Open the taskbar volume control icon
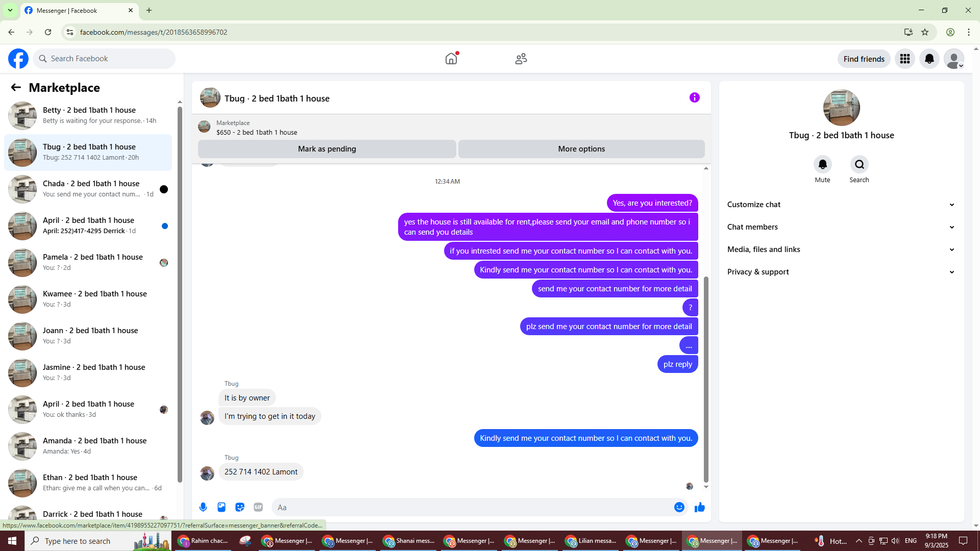 (x=895, y=541)
